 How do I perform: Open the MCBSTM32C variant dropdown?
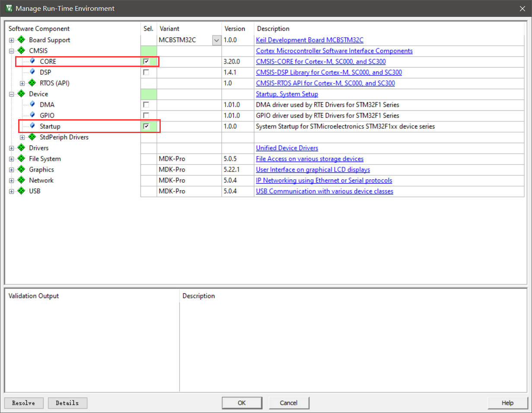point(217,40)
